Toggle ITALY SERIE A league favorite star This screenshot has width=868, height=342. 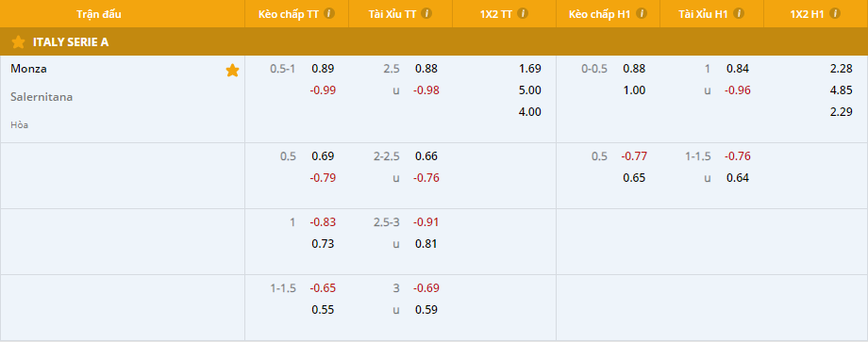[18, 42]
